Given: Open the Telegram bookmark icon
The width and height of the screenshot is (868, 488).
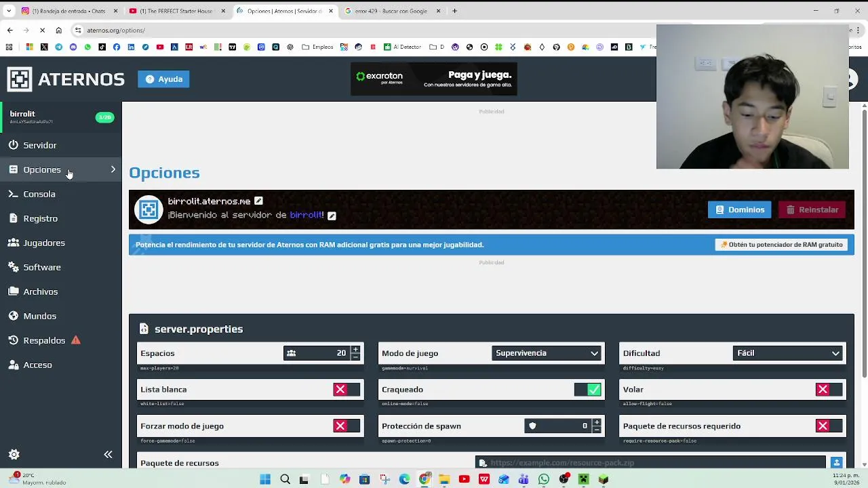Looking at the screenshot, I should [x=58, y=47].
